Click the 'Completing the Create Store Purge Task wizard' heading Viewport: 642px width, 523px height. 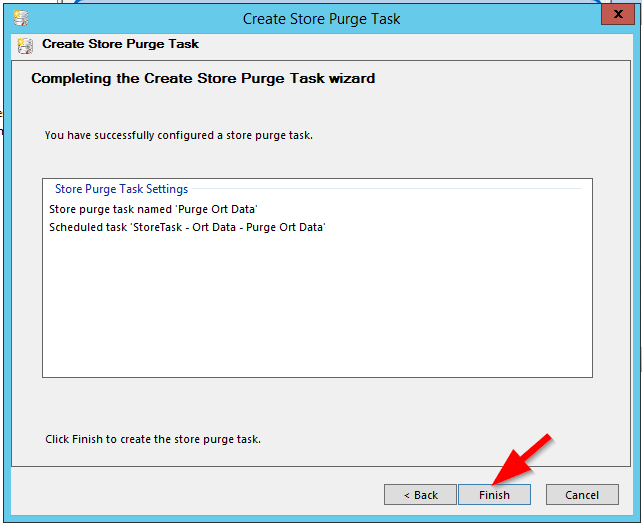tap(203, 78)
